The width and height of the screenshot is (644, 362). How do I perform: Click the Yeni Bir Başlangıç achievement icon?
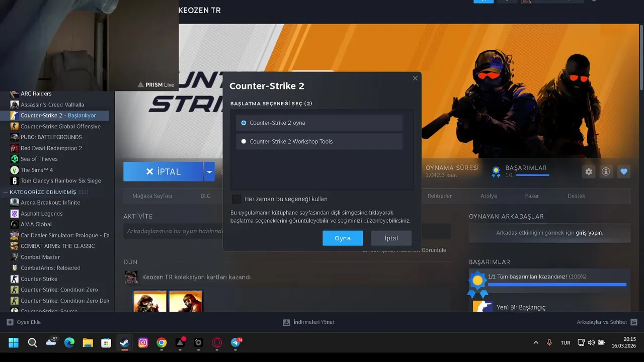482,306
